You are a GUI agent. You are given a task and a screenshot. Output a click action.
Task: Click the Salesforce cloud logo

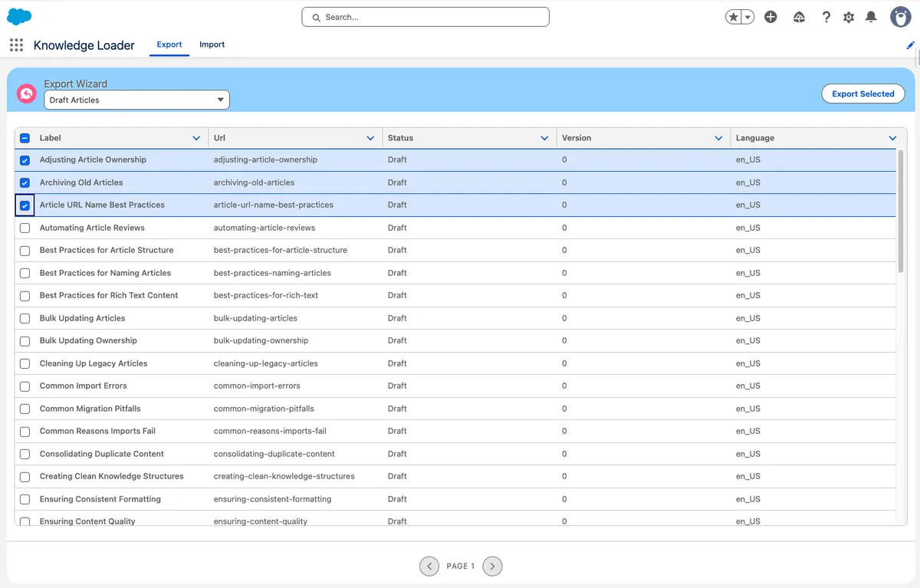pos(19,16)
